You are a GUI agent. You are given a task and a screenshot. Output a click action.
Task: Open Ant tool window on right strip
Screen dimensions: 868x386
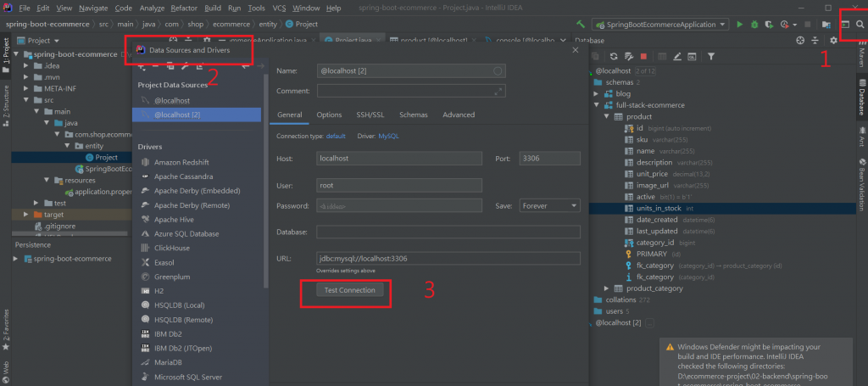[861, 137]
